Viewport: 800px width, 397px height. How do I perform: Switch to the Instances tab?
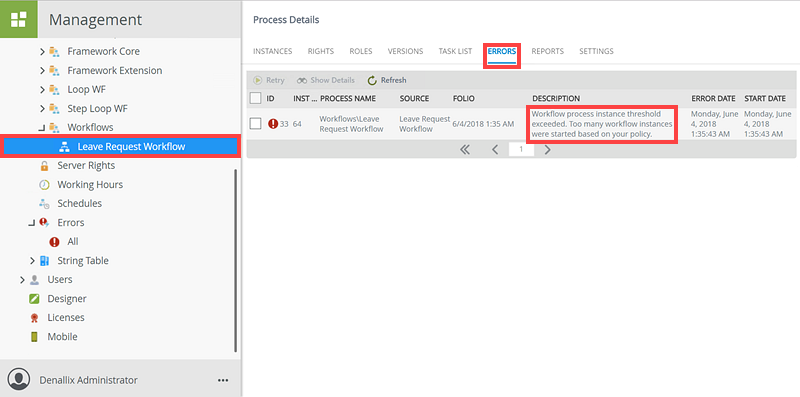point(272,51)
